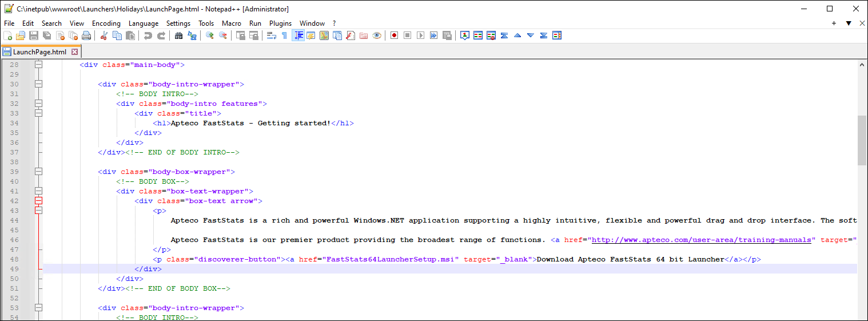Image resolution: width=868 pixels, height=321 pixels.
Task: Open the Document Map icon
Action: pyautogui.click(x=324, y=35)
